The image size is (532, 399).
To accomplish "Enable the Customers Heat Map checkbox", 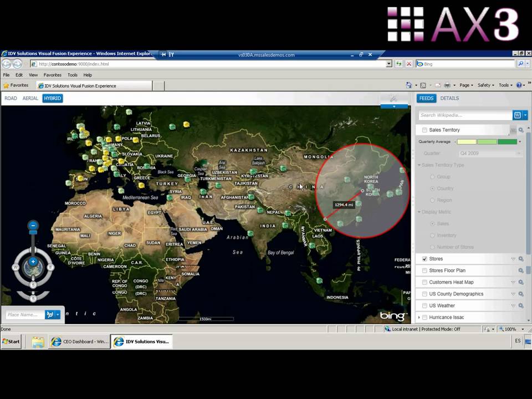I will [424, 282].
